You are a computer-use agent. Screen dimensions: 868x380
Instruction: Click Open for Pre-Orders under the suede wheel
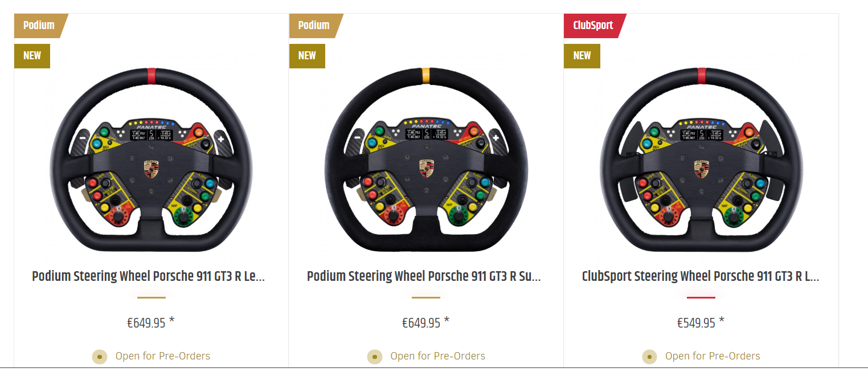click(438, 356)
